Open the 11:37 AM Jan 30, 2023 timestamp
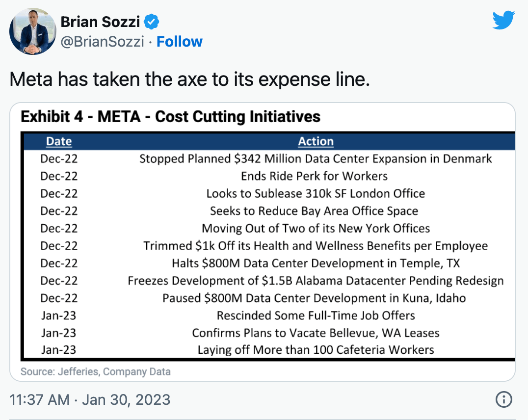Screen dimensions: 528x420 pos(90,400)
